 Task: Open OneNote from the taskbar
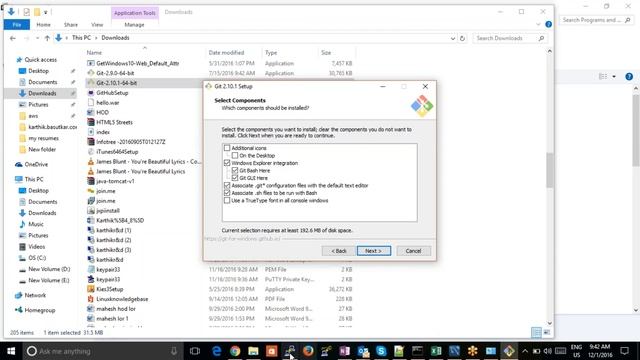point(344,351)
